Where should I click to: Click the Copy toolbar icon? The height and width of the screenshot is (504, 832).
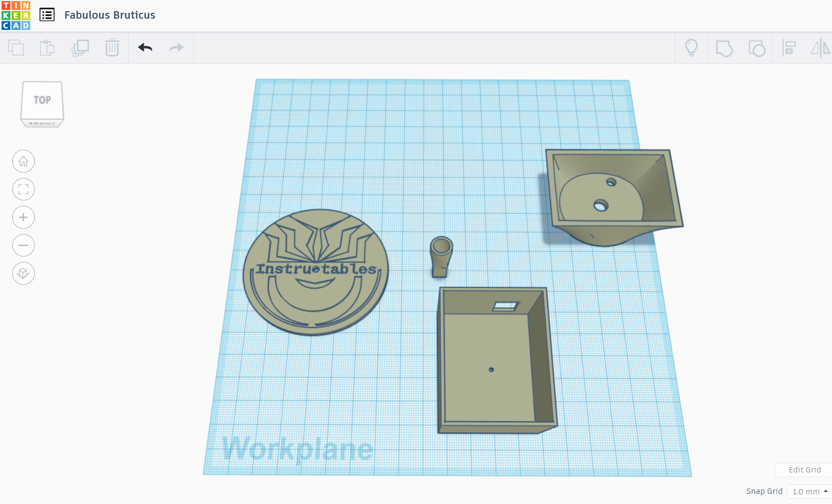[16, 48]
